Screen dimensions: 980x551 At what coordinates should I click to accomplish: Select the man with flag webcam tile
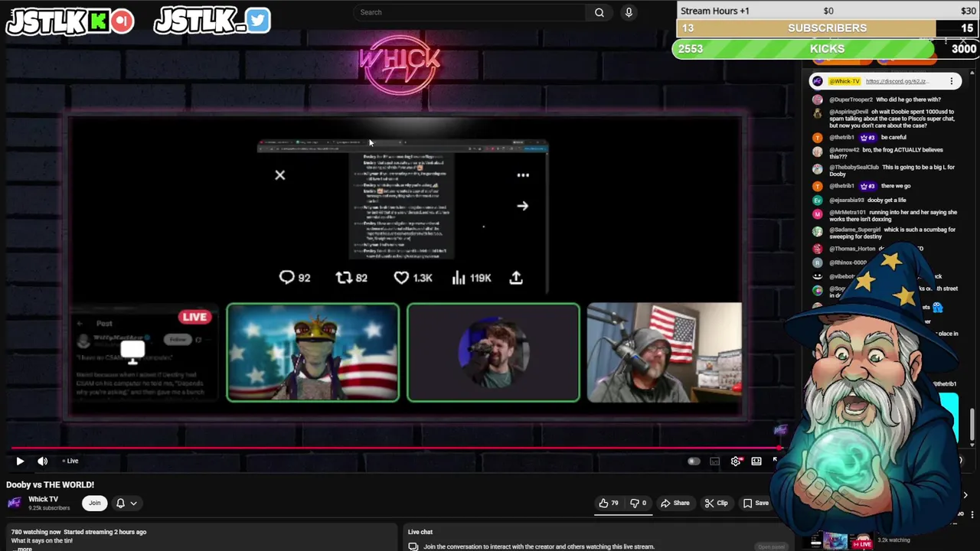(x=664, y=352)
